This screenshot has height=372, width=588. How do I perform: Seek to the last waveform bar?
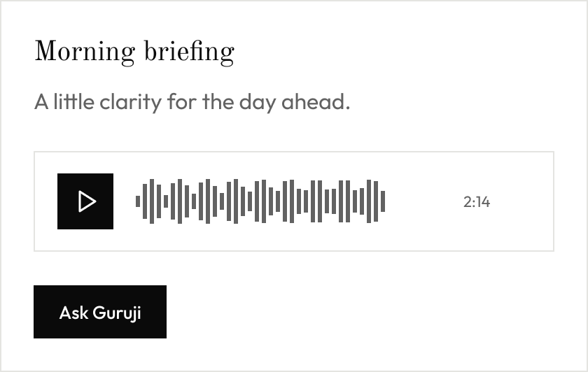point(383,201)
